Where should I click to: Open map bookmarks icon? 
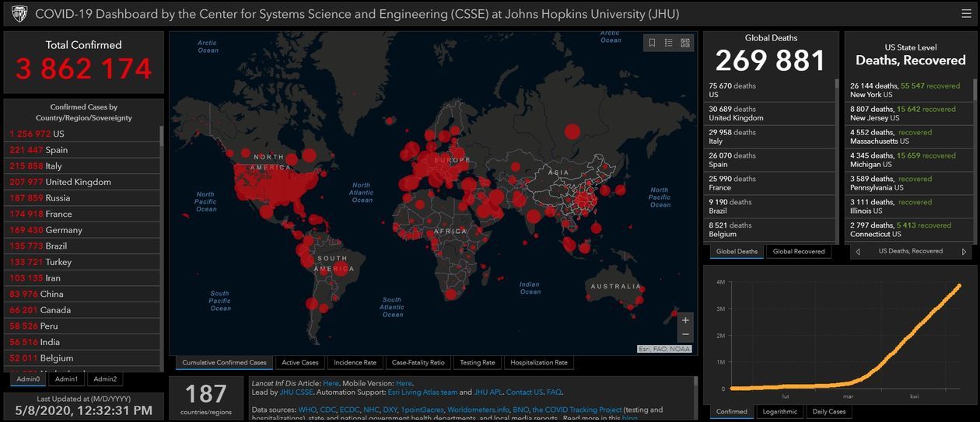point(653,43)
